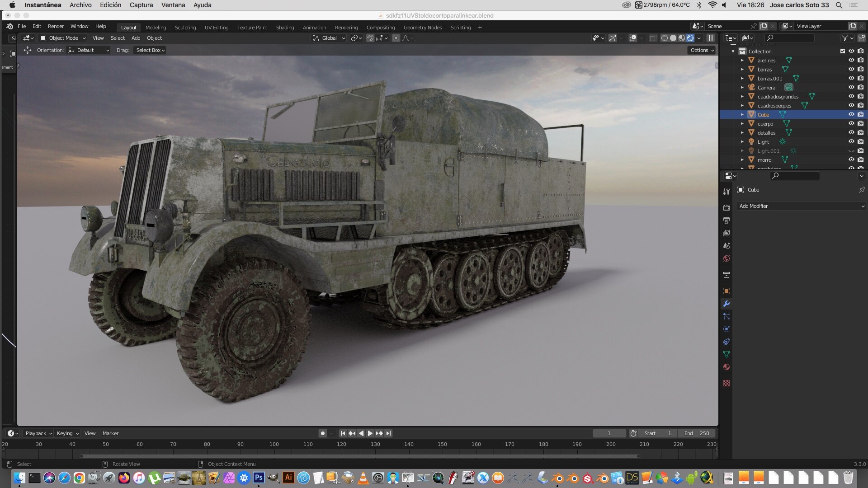Open the Tool settings tab in Properties

[x=726, y=192]
